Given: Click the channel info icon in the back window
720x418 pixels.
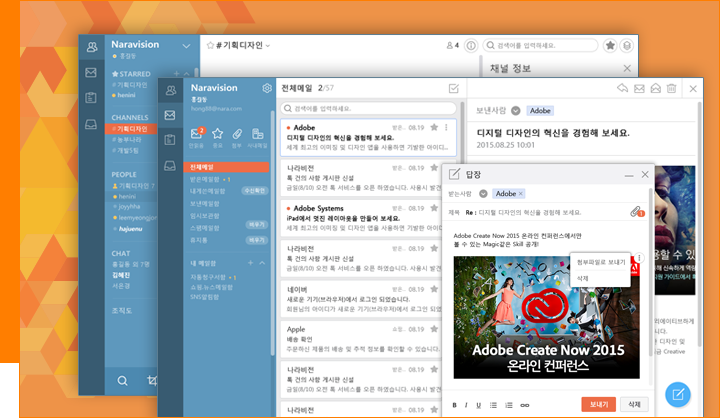Looking at the screenshot, I should 471,45.
